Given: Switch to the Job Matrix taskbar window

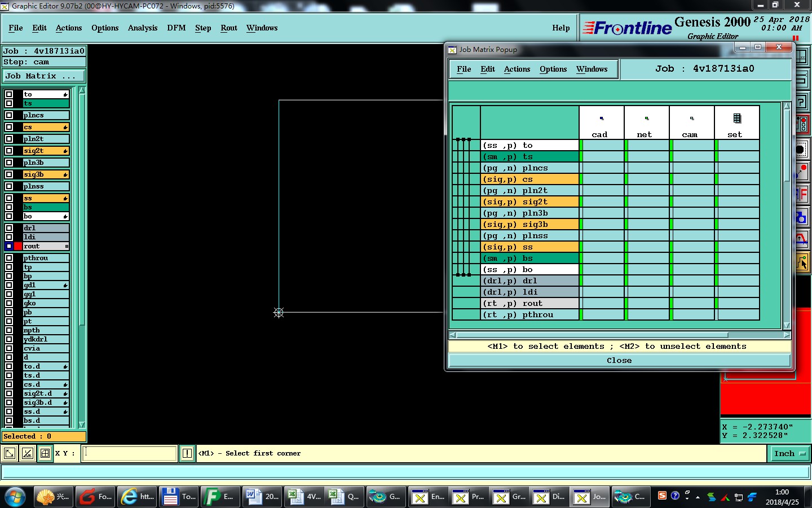Looking at the screenshot, I should (589, 497).
